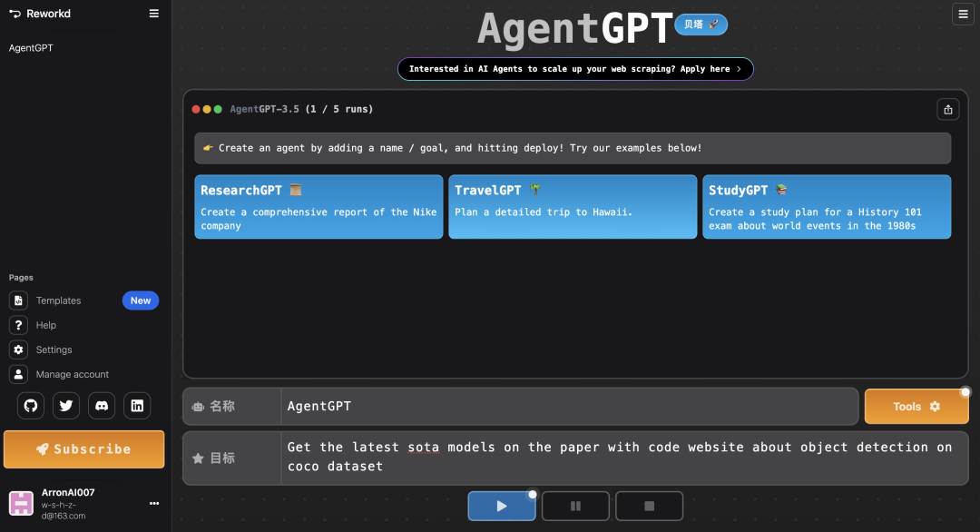Click the Reworkd brand name

(49, 14)
